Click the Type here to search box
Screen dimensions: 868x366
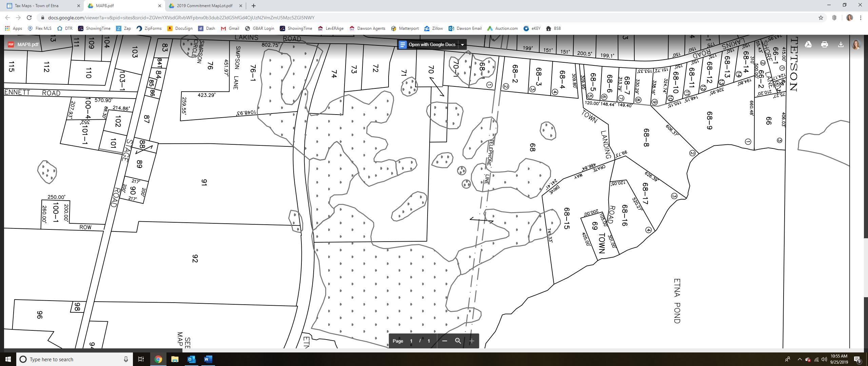point(75,359)
